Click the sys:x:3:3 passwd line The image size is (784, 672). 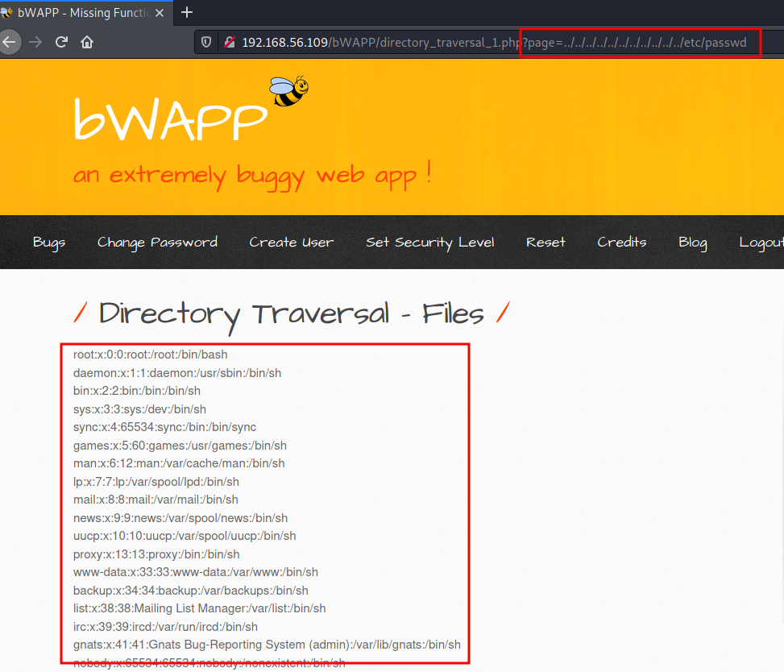[139, 409]
